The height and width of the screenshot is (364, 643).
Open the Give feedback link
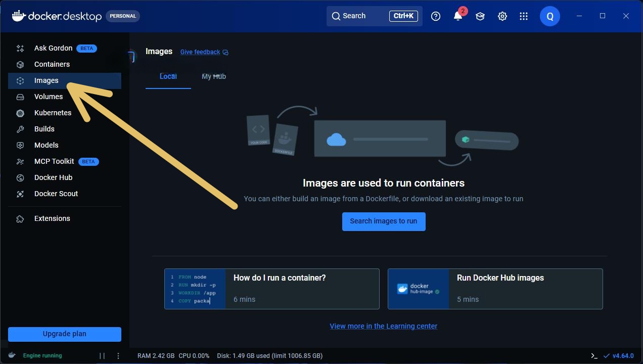tap(200, 52)
